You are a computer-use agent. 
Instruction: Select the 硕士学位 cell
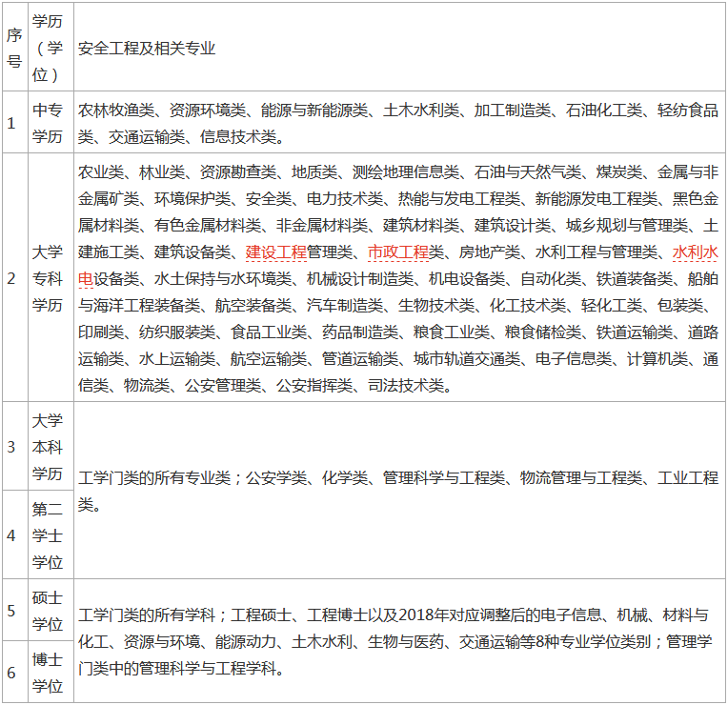point(48,611)
